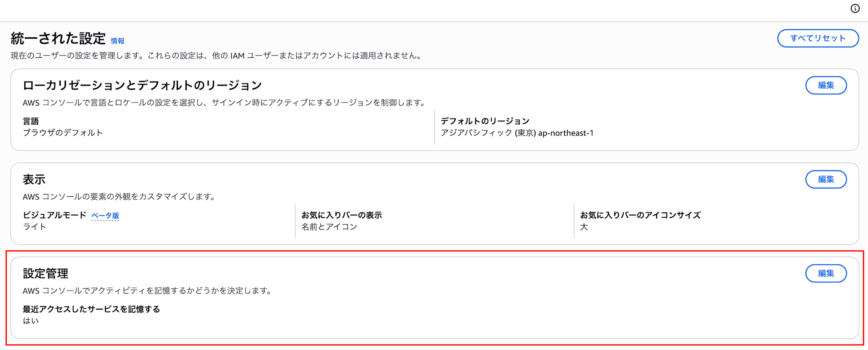Image resolution: width=868 pixels, height=350 pixels.
Task: Click the 統一された設定 page heading
Action: (58, 39)
